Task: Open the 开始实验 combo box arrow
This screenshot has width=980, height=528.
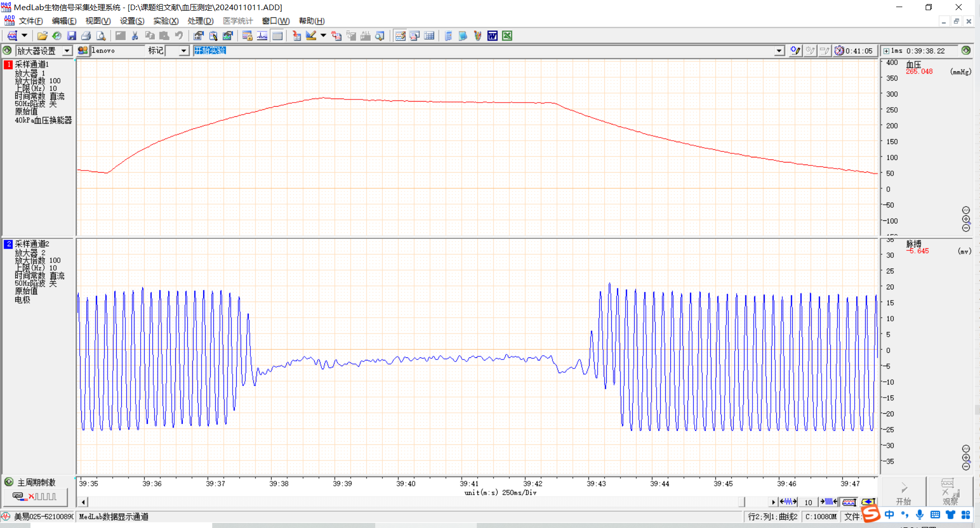Action: [x=779, y=51]
